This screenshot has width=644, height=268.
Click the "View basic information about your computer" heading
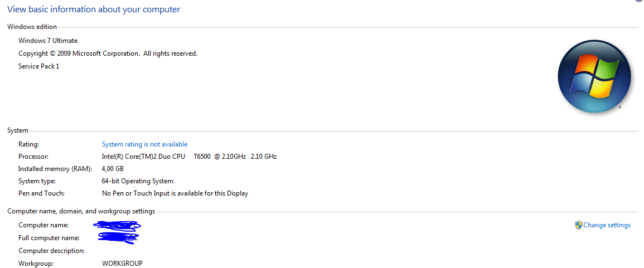94,9
